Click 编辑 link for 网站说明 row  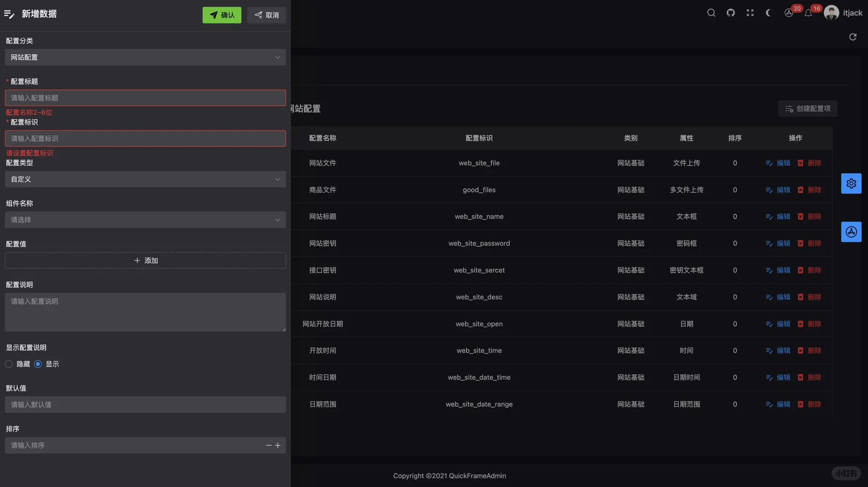click(x=783, y=297)
